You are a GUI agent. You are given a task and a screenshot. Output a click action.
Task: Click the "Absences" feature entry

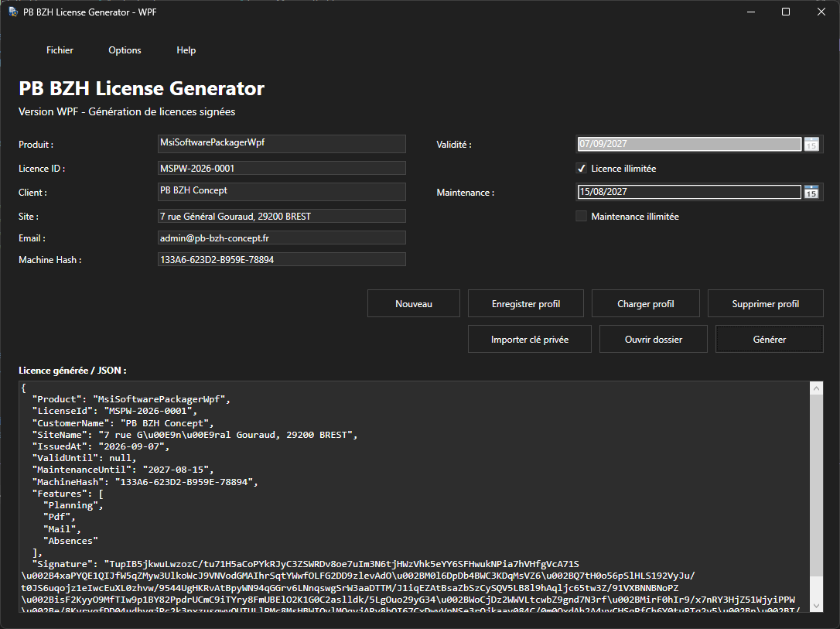click(70, 541)
